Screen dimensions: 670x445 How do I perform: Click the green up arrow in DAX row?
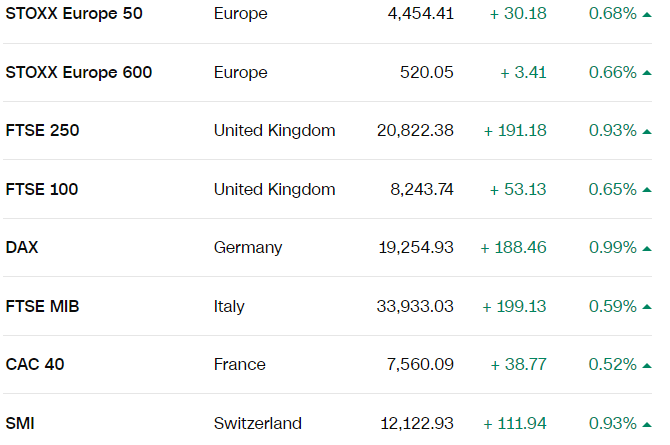647,248
